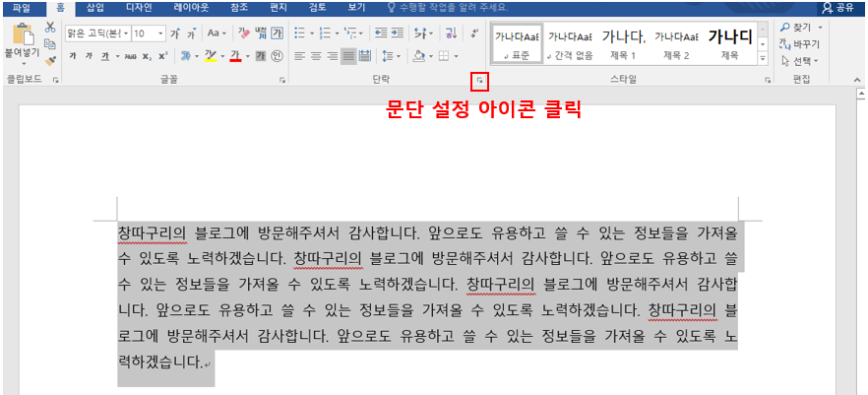868x395 pixels.
Task: Open line spacing options
Action: 392,56
